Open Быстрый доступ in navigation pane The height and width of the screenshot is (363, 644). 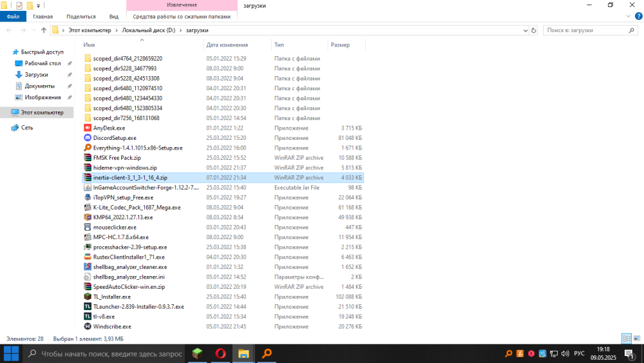click(x=42, y=52)
